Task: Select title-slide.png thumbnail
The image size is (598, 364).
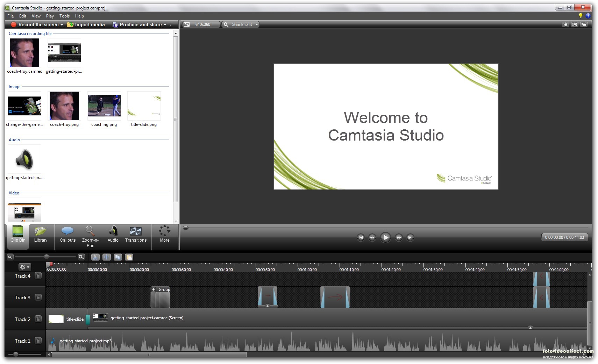Action: [x=144, y=106]
